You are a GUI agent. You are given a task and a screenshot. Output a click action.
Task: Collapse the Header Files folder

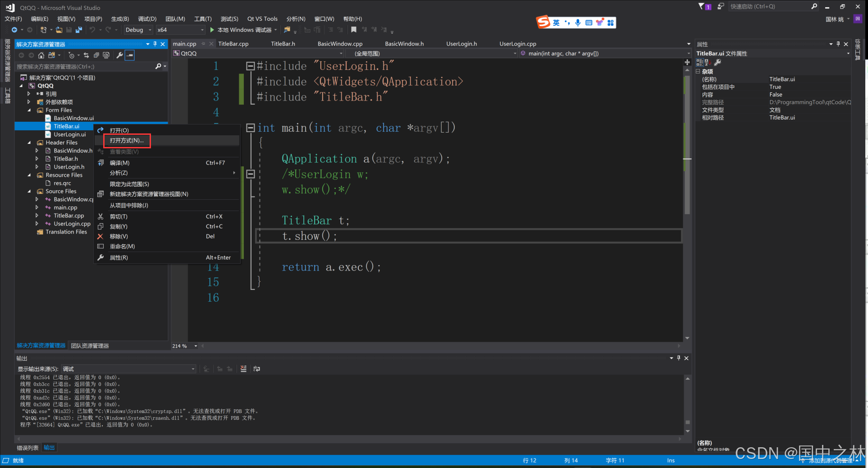click(x=29, y=142)
